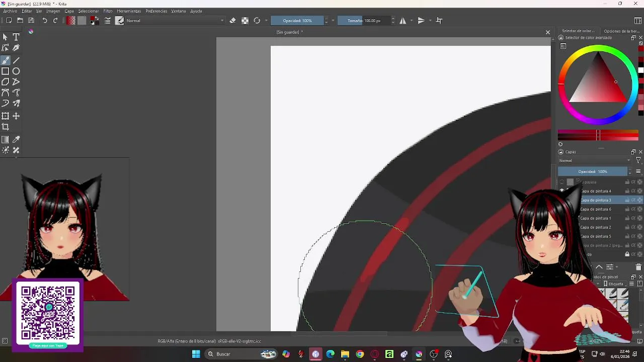The height and width of the screenshot is (362, 644).
Task: Select the Gradient tool
Action: pos(5,140)
